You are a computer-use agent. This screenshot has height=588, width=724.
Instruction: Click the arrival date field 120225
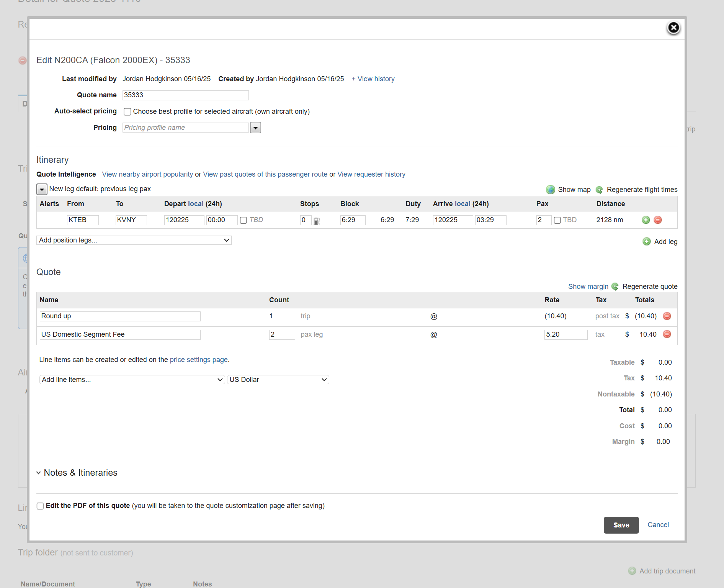click(453, 220)
